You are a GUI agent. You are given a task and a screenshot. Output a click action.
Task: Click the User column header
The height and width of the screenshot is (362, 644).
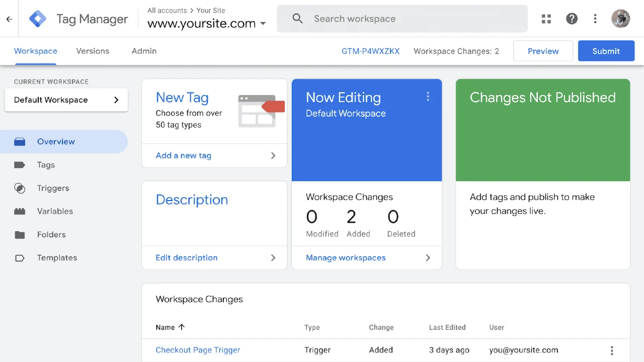click(x=497, y=327)
